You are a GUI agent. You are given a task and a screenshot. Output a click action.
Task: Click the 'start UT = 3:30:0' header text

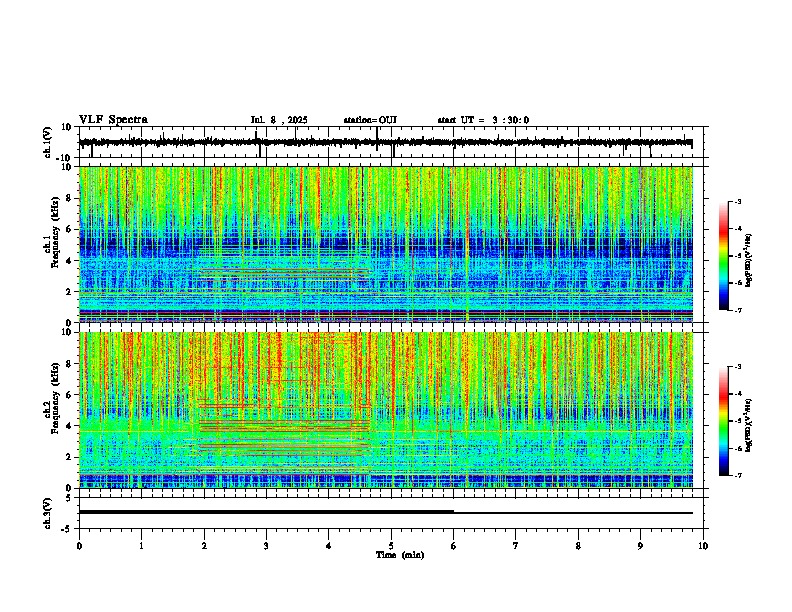(483, 120)
